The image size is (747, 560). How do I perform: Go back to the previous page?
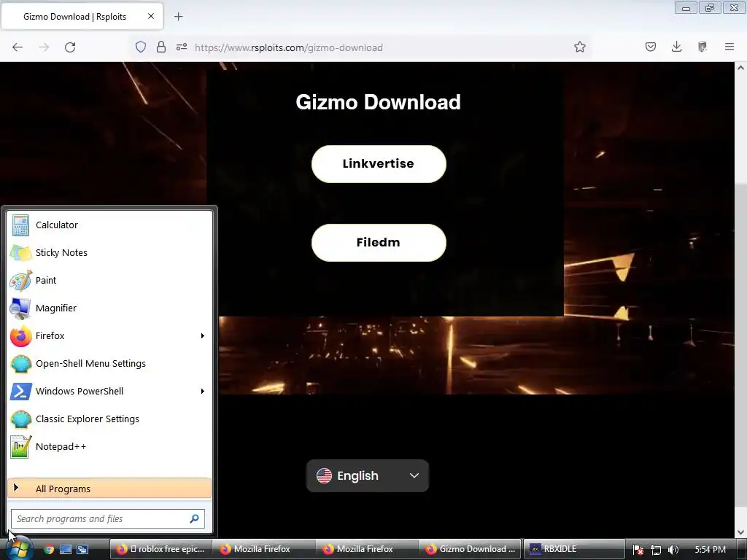18,47
